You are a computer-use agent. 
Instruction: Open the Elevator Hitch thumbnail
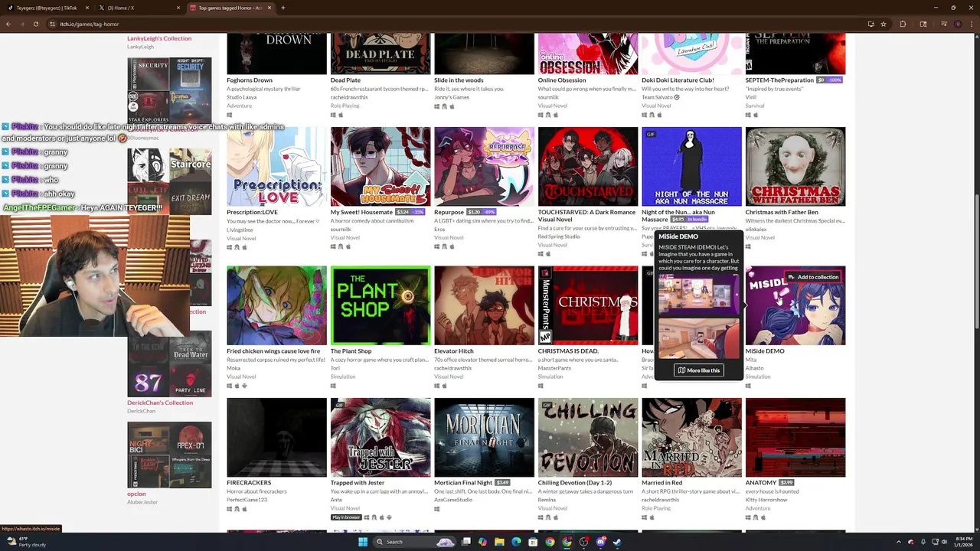point(484,305)
